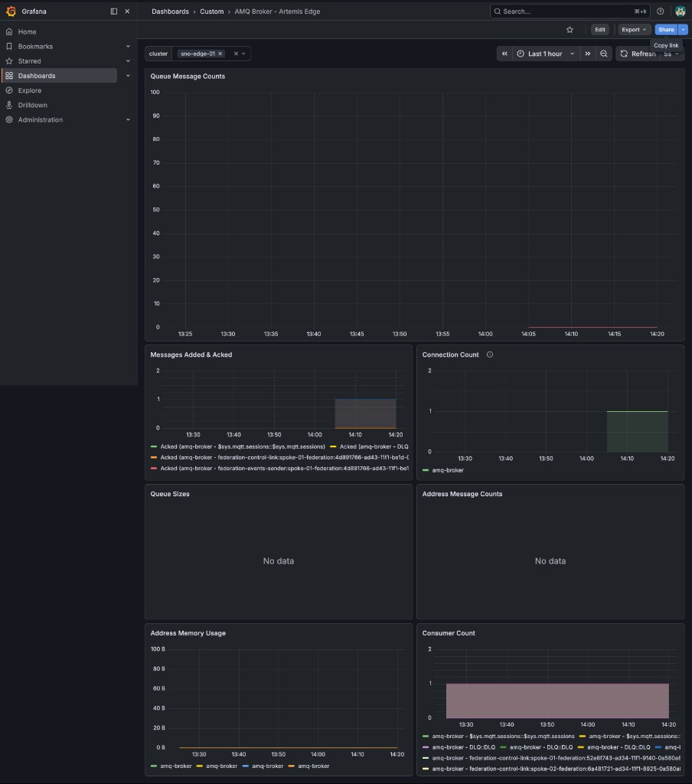Screen dimensions: 692x784
Task: Click green color swatch of Connection Count legend
Action: click(x=426, y=470)
